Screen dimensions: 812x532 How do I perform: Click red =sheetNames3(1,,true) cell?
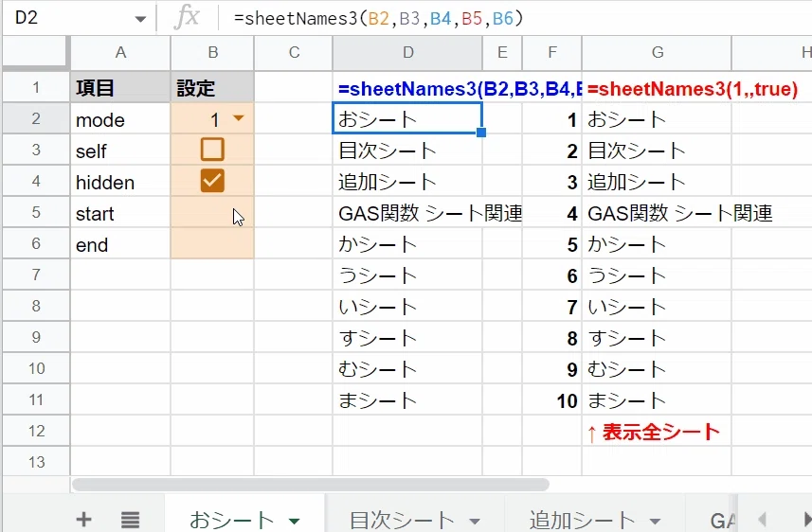coord(693,88)
